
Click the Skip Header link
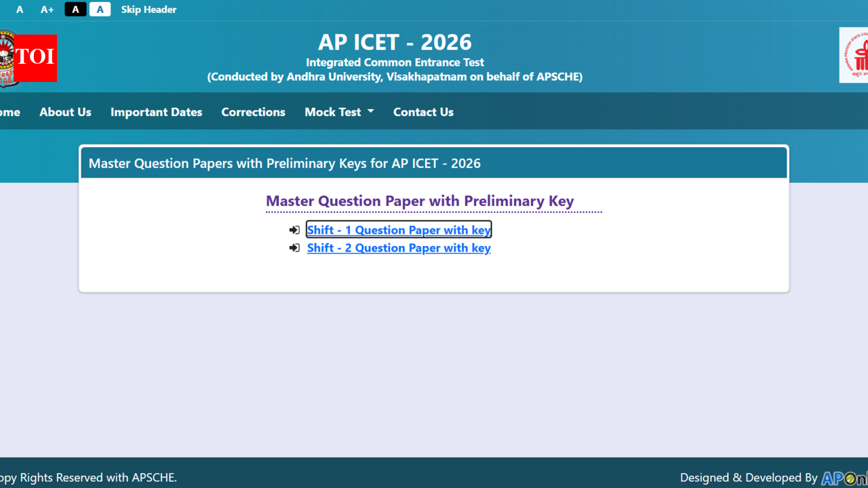click(149, 9)
